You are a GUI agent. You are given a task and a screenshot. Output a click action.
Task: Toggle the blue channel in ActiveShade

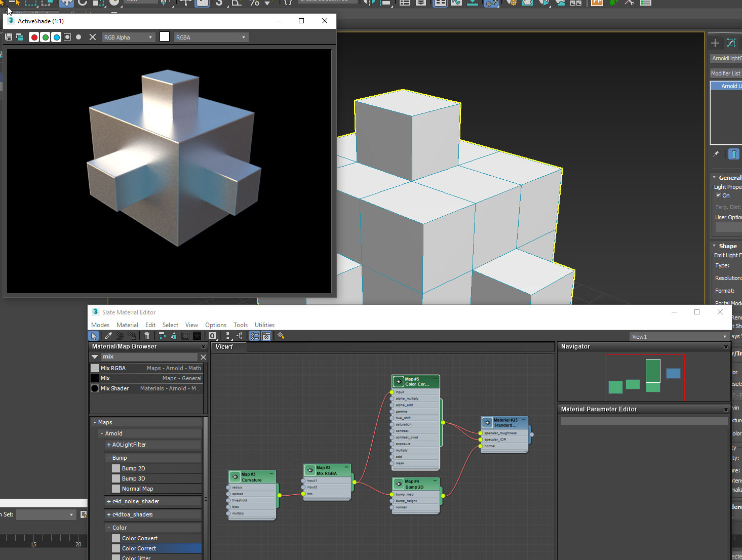(x=56, y=36)
